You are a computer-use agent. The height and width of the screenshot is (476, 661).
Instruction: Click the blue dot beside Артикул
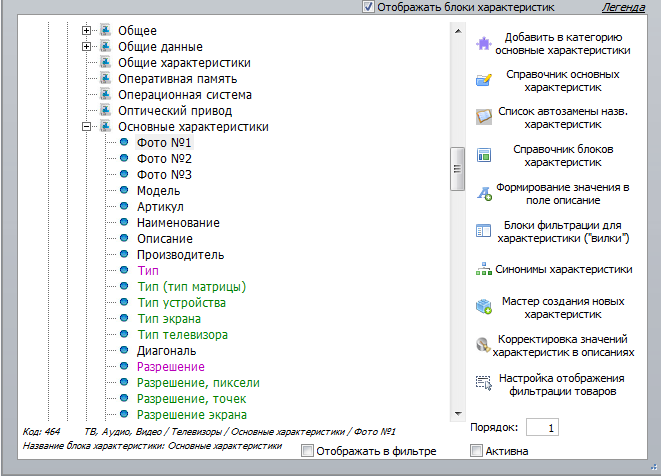124,206
